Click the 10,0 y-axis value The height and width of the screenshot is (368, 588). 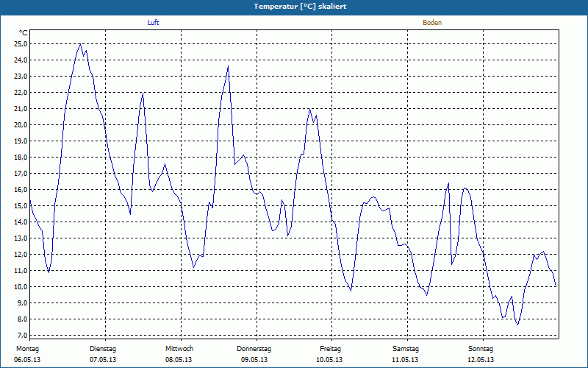click(x=21, y=286)
